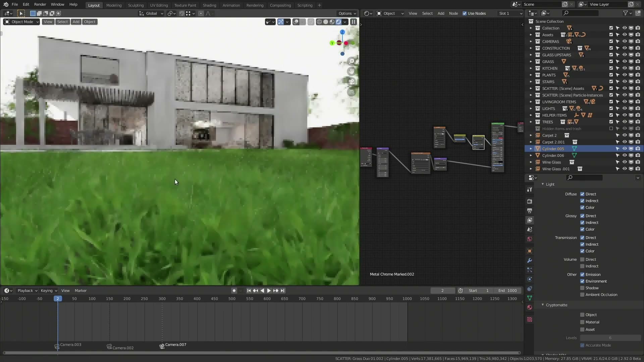Image resolution: width=644 pixels, height=362 pixels.
Task: Open the Output properties tab
Action: point(530,211)
